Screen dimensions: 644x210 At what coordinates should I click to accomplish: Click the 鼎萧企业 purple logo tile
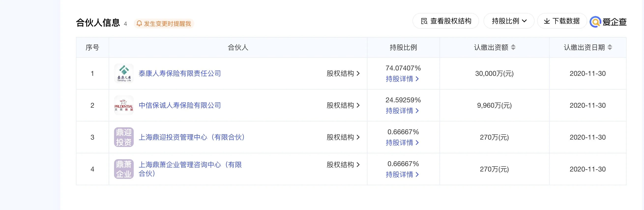click(124, 169)
